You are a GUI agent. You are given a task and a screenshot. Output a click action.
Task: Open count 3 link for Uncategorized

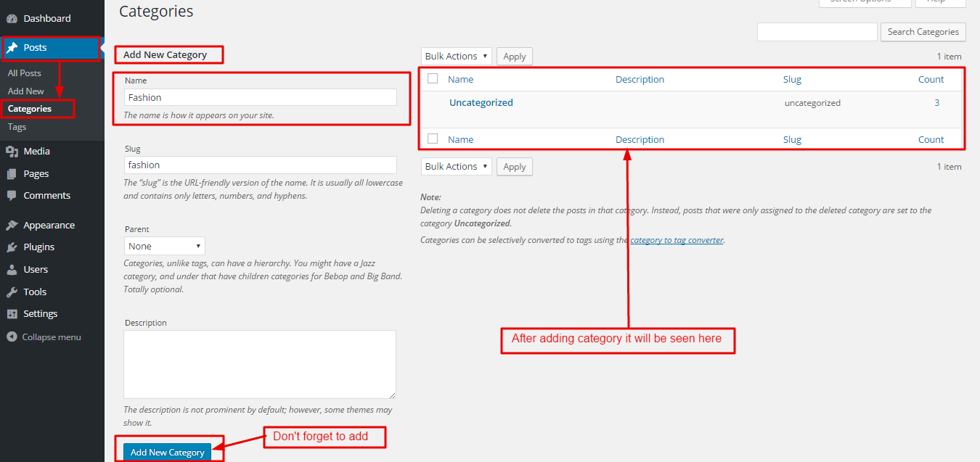tap(937, 103)
